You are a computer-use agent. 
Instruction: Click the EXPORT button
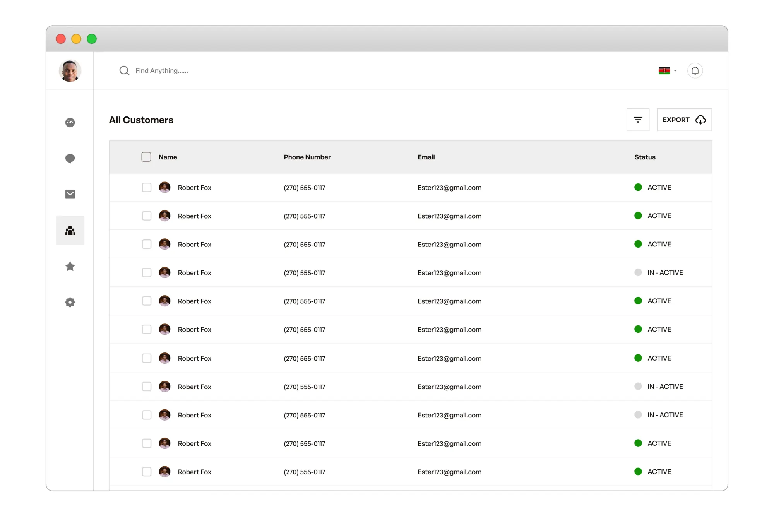pos(684,120)
